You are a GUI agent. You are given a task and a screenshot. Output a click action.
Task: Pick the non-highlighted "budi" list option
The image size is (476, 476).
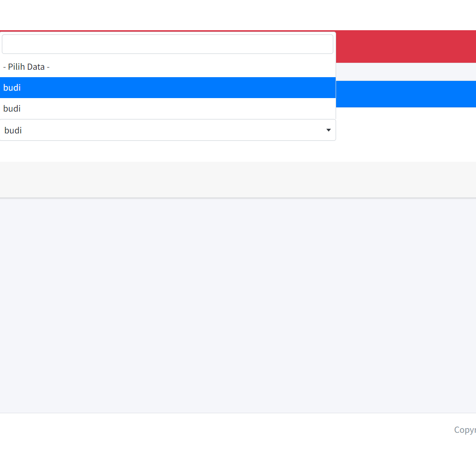pos(167,109)
